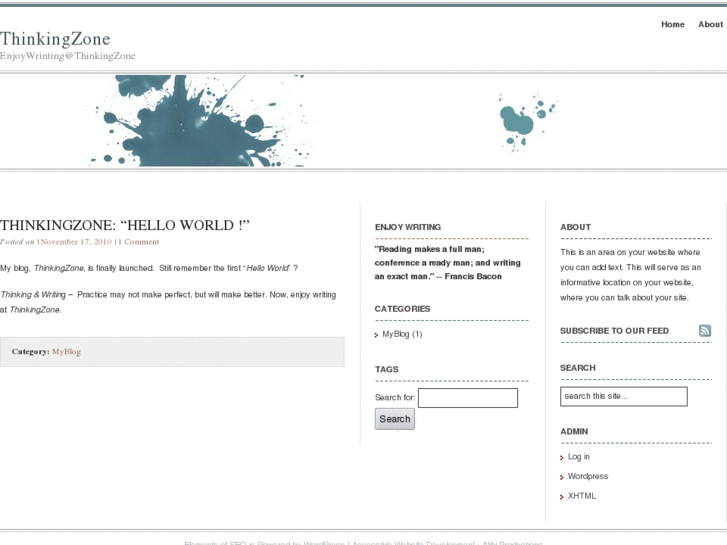Open the RSS feed icon
The image size is (727, 545).
[x=705, y=331]
